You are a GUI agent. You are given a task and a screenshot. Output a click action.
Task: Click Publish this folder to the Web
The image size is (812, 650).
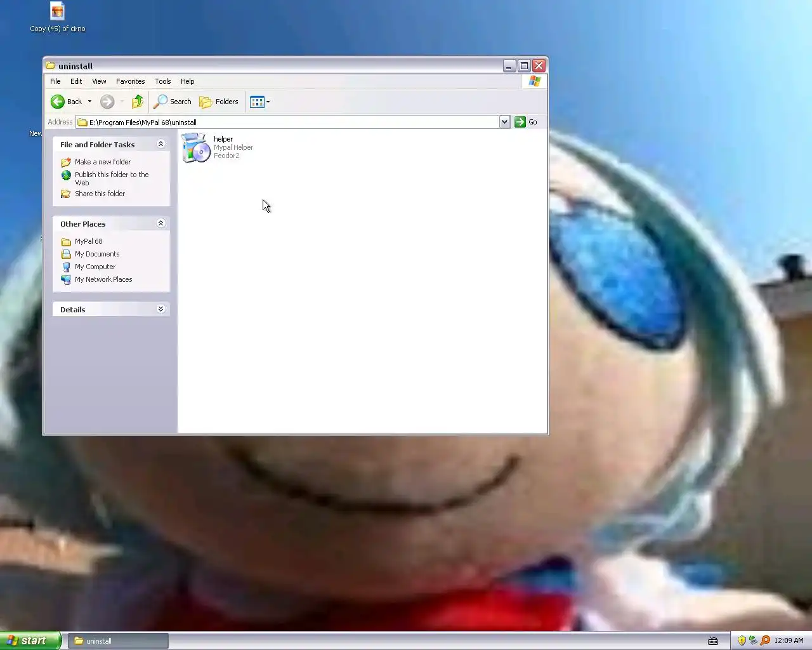(x=112, y=178)
